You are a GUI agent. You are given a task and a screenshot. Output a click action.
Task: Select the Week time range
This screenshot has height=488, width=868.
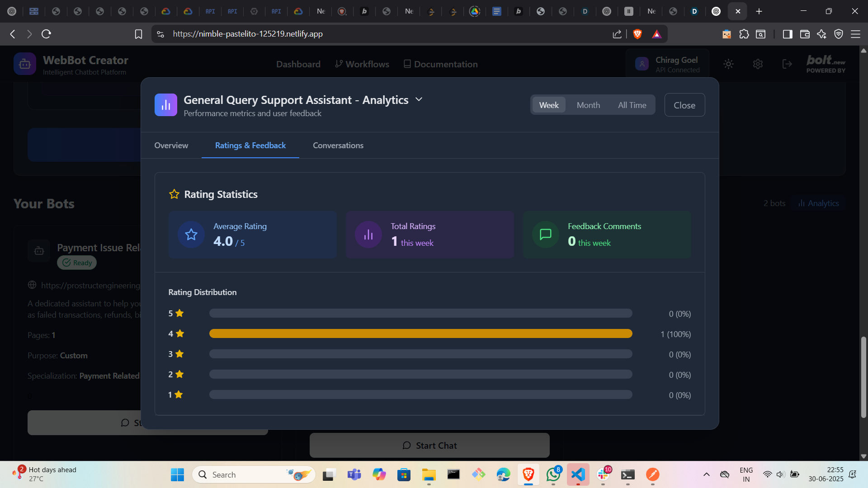click(548, 105)
